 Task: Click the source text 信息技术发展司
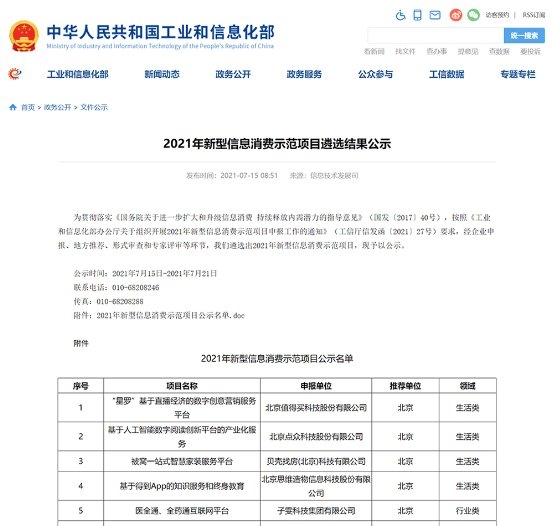pyautogui.click(x=334, y=176)
